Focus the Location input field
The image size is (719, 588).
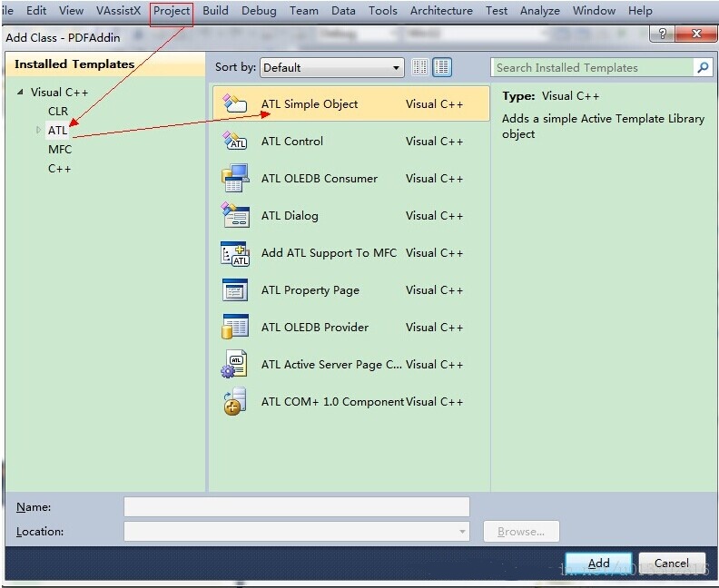(297, 532)
